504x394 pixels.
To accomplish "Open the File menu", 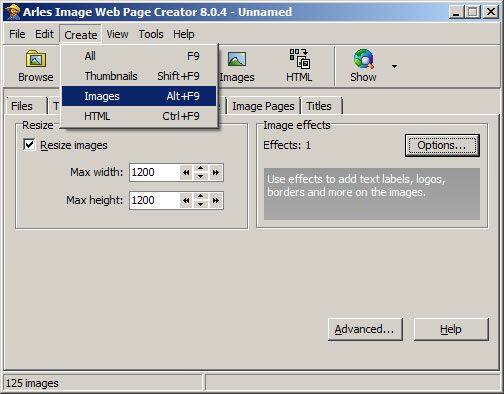I will 17,34.
